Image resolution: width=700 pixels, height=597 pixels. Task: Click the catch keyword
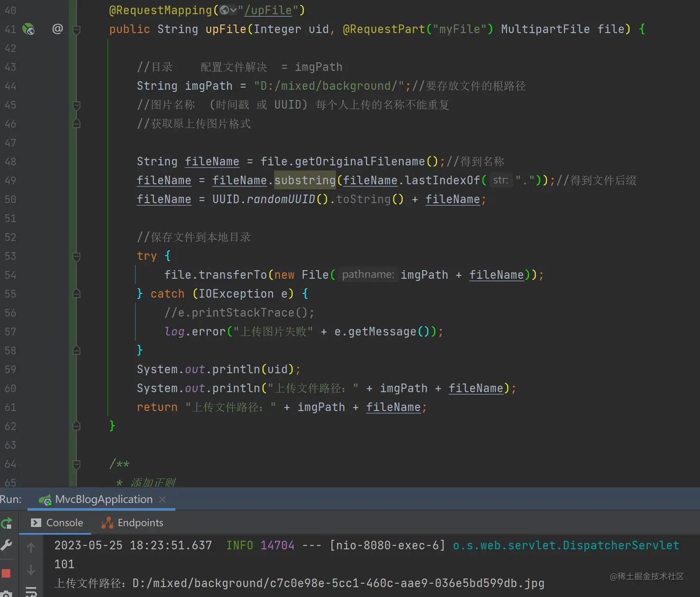pyautogui.click(x=168, y=294)
